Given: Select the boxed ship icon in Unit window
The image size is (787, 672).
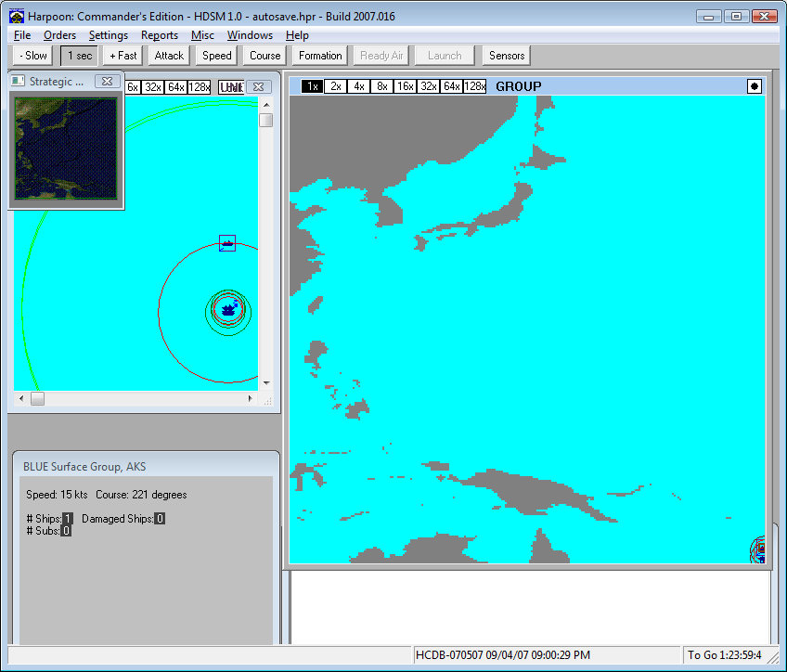Looking at the screenshot, I should click(x=227, y=243).
